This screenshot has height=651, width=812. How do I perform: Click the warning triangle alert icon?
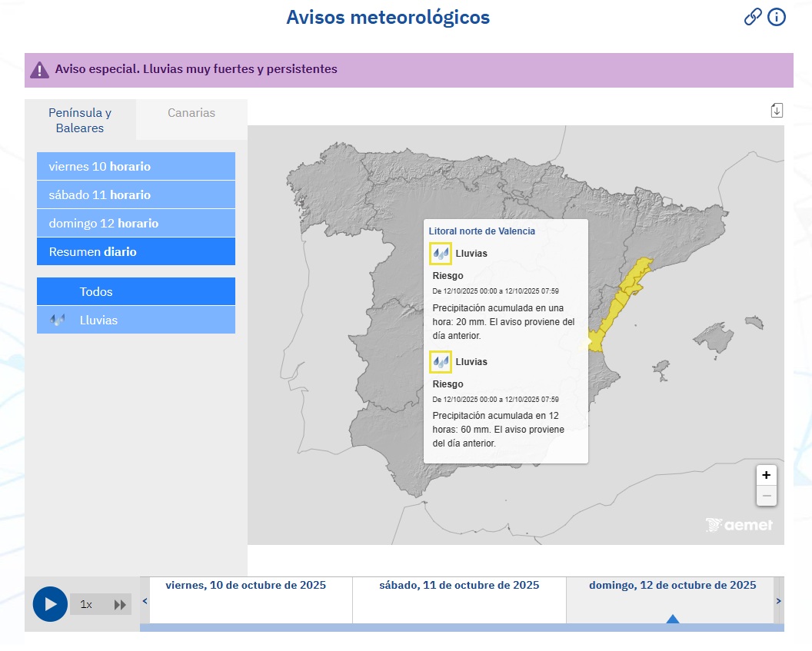[39, 70]
